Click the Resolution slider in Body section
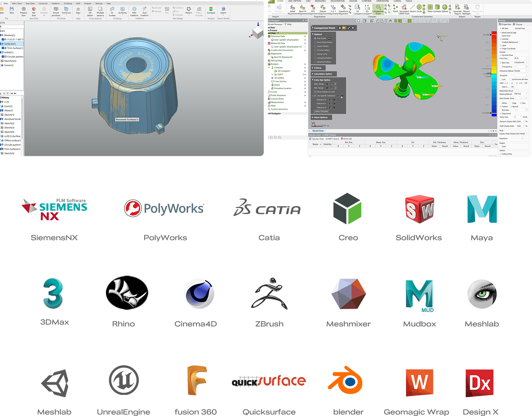 pos(522,138)
